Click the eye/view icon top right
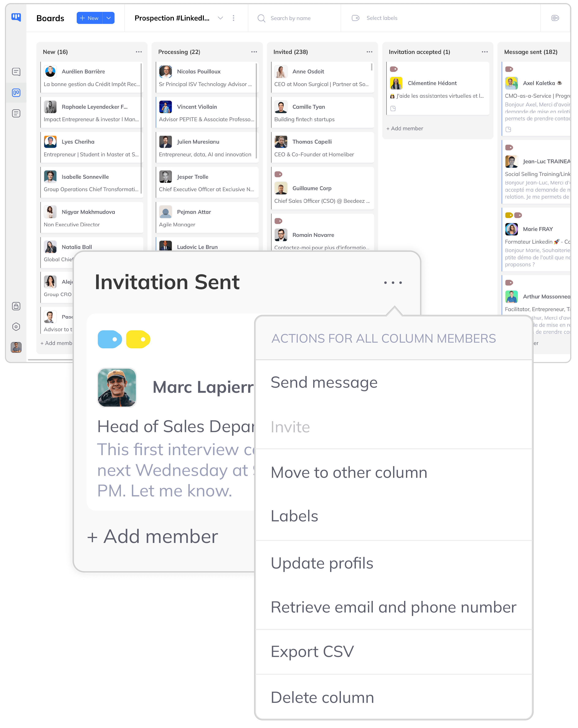 pos(555,18)
